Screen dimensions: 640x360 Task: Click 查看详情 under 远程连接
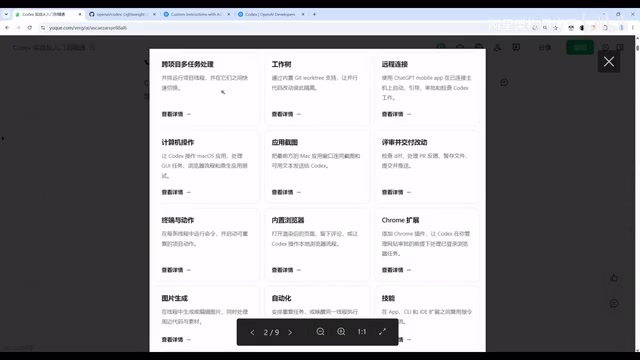396,114
